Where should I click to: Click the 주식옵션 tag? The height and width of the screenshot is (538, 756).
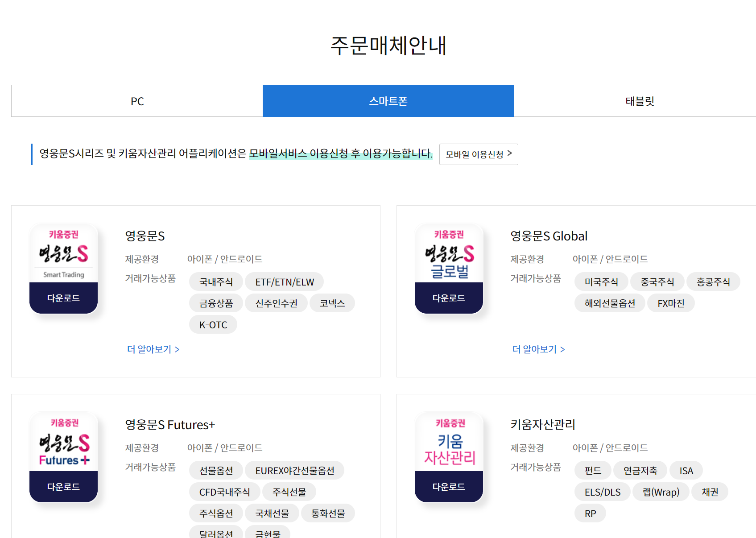click(216, 513)
